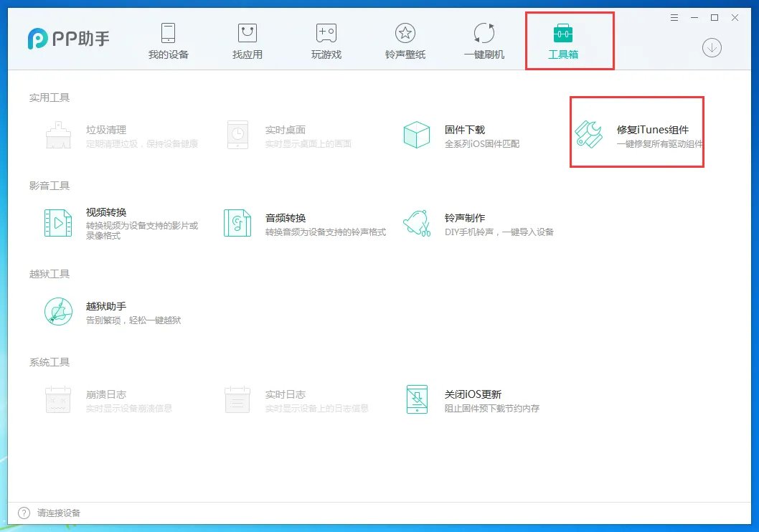
Task: Switch to the 我的设备 tab
Action: [168, 39]
